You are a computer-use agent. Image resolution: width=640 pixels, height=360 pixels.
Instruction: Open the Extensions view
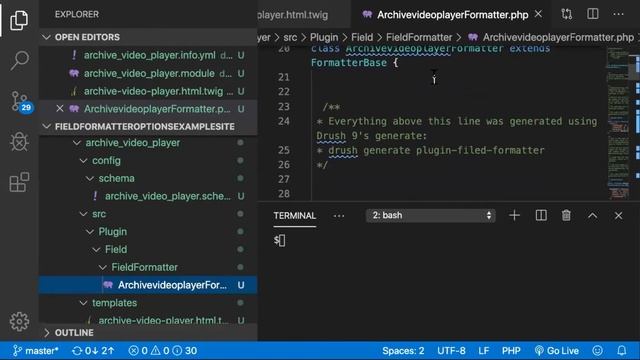19,182
